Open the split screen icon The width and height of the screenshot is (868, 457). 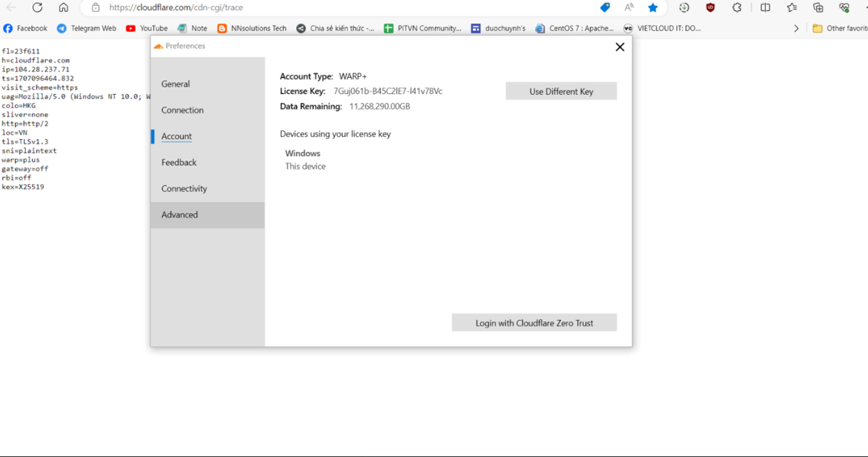click(765, 8)
